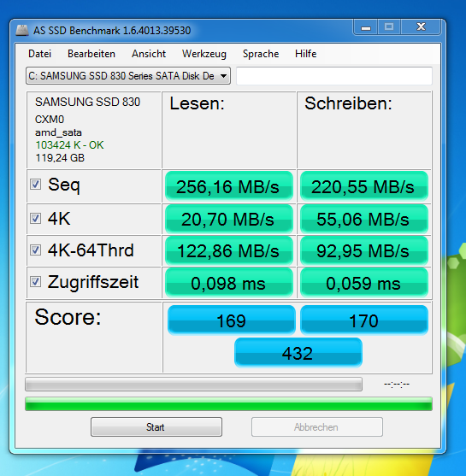Open the Werkzeug menu

pos(204,54)
